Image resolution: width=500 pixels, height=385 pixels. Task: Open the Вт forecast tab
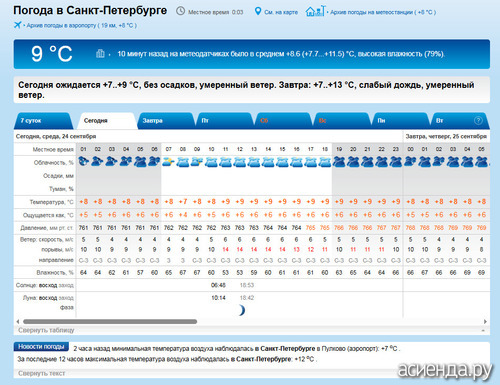coord(459,121)
